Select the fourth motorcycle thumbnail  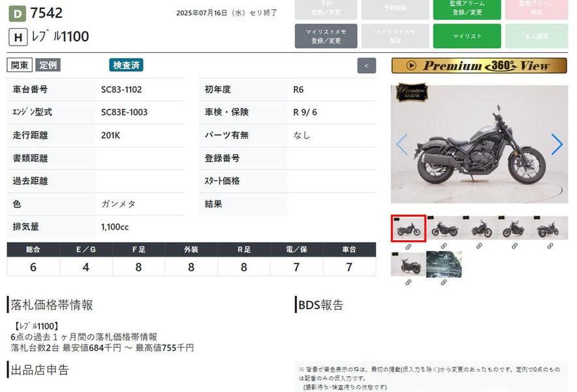pyautogui.click(x=514, y=228)
